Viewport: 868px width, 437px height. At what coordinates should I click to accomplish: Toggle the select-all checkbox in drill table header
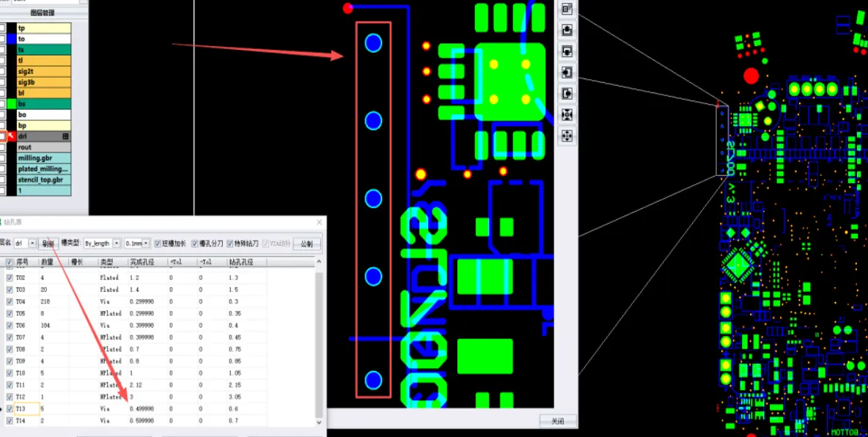point(10,262)
